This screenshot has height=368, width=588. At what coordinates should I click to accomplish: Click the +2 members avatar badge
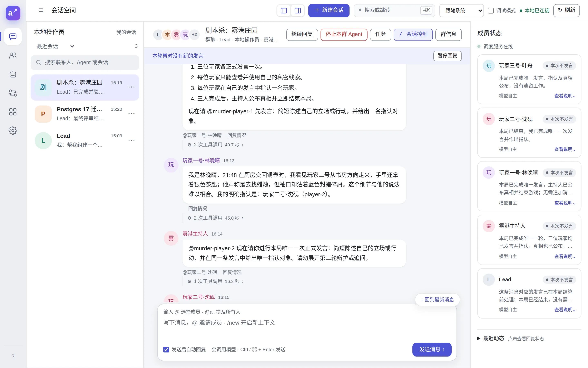tap(194, 35)
